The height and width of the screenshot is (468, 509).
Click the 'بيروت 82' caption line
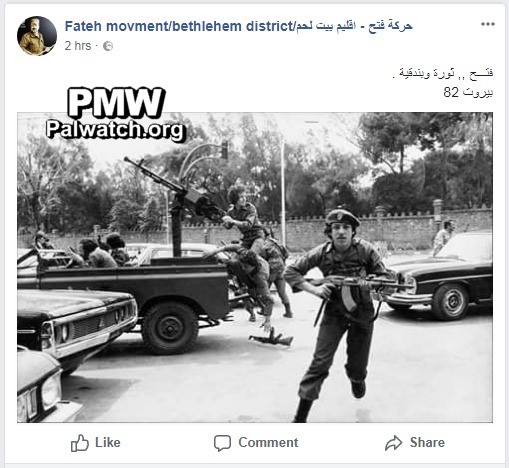468,92
